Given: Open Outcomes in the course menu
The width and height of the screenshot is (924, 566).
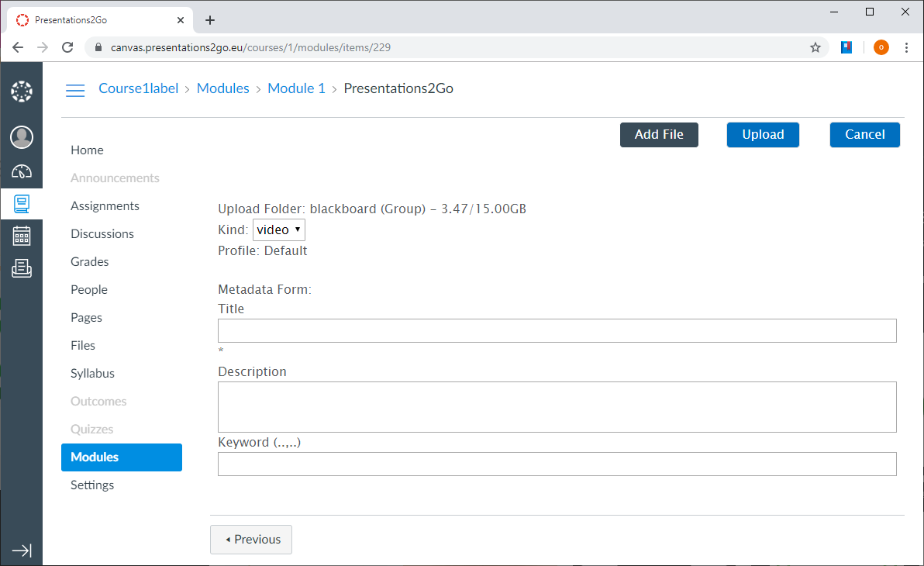Looking at the screenshot, I should pyautogui.click(x=98, y=402).
